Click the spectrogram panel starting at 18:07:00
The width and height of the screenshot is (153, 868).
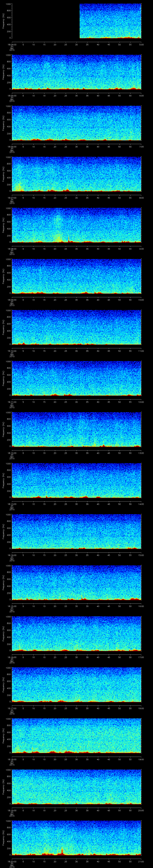coord(77,174)
